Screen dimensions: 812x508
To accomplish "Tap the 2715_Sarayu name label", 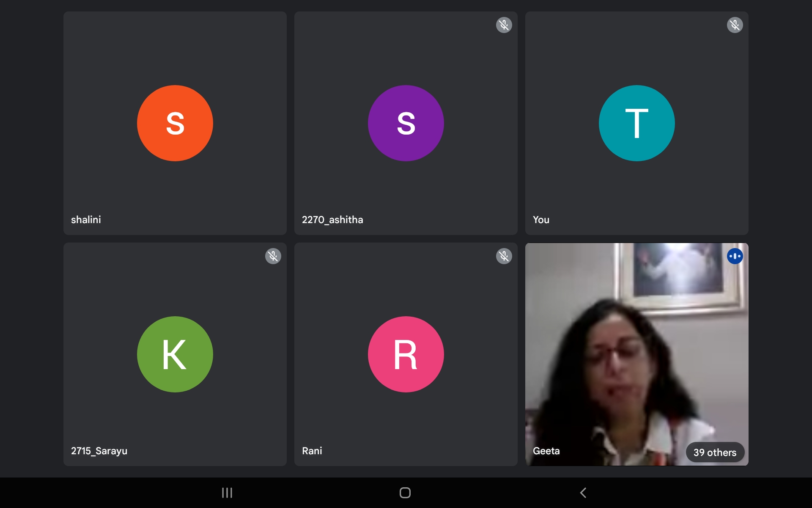I will pos(99,451).
